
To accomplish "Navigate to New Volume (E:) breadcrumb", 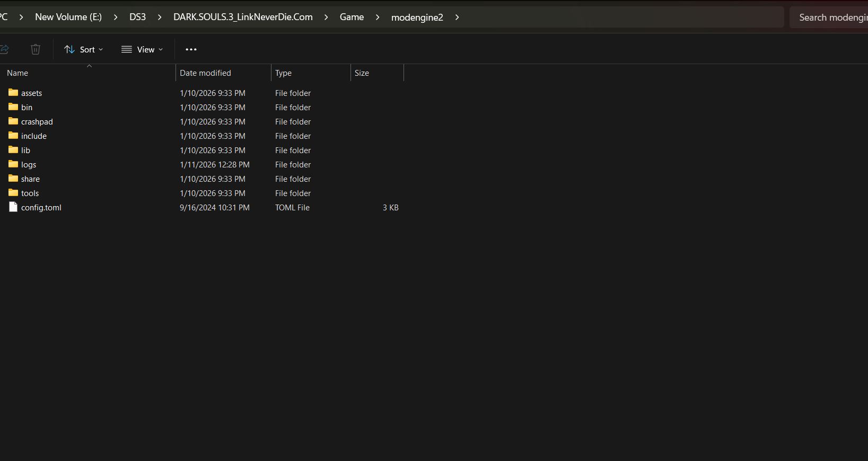I will [x=68, y=17].
